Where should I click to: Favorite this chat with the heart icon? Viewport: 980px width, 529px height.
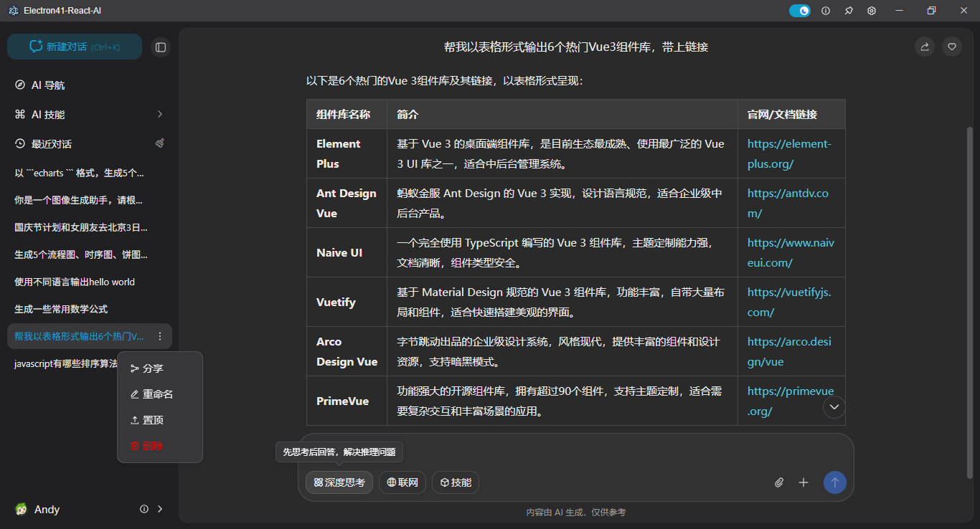coord(952,47)
